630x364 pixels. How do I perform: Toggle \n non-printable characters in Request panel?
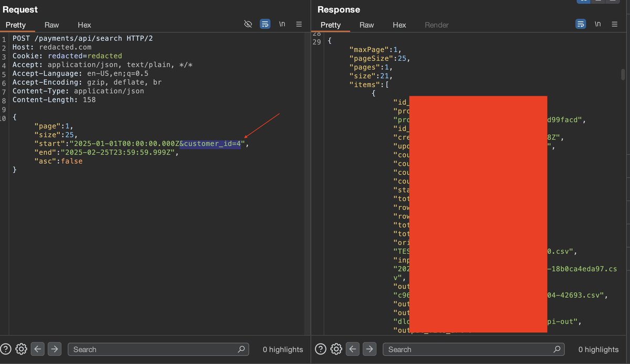pyautogui.click(x=282, y=24)
